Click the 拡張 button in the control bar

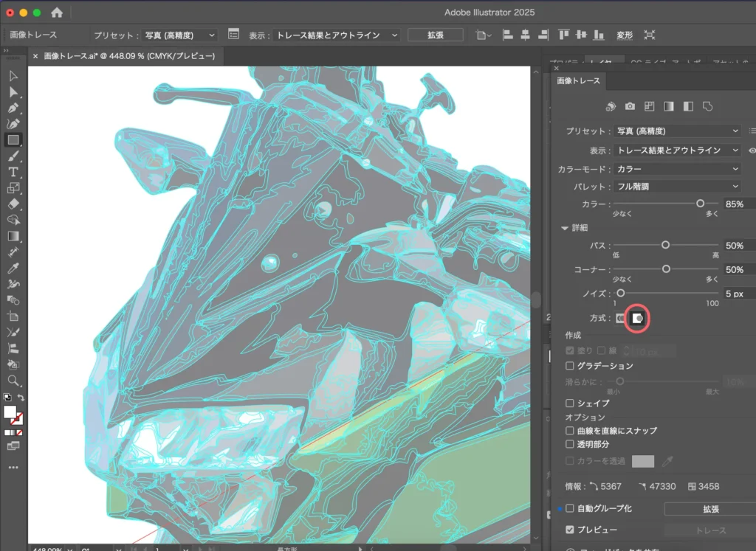coord(435,35)
